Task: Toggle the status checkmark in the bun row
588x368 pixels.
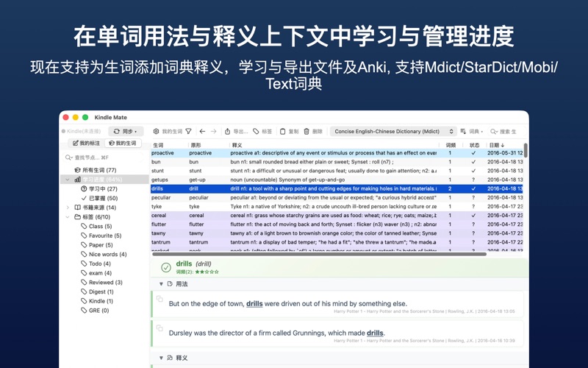Action: [473, 162]
